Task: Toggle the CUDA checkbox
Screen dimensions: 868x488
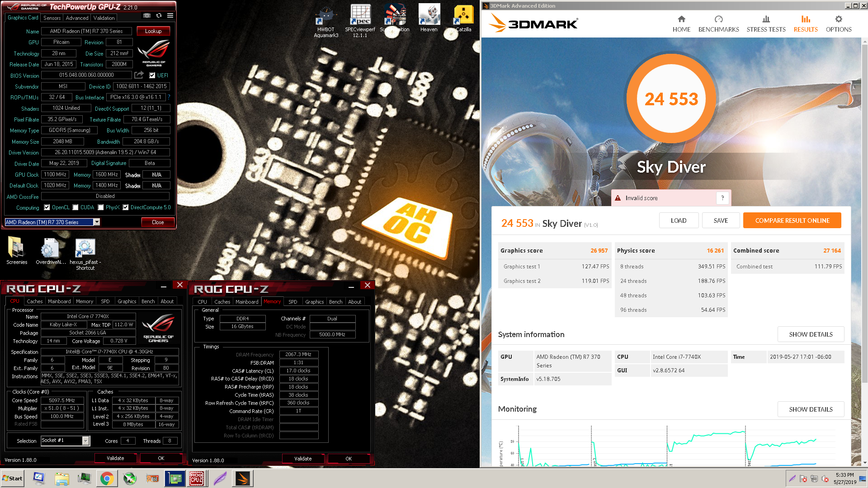Action: pos(75,207)
